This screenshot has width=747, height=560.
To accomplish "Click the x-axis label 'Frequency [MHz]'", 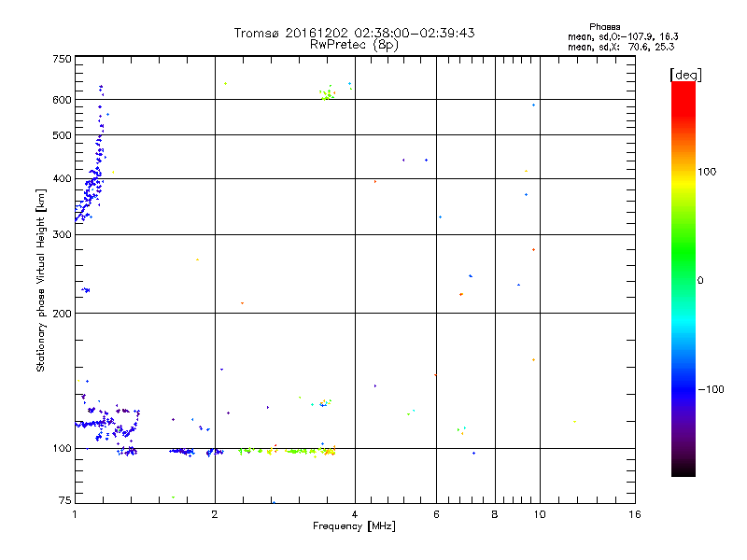I will (354, 526).
